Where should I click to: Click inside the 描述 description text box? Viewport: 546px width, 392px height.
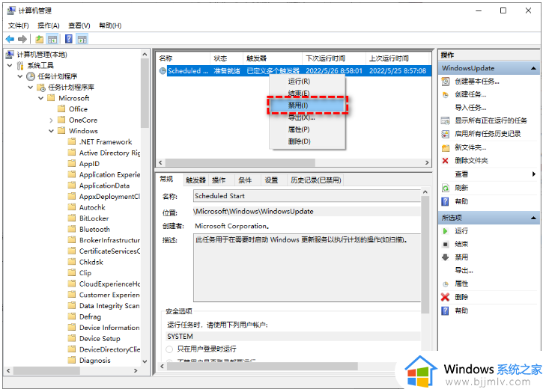[x=307, y=268]
